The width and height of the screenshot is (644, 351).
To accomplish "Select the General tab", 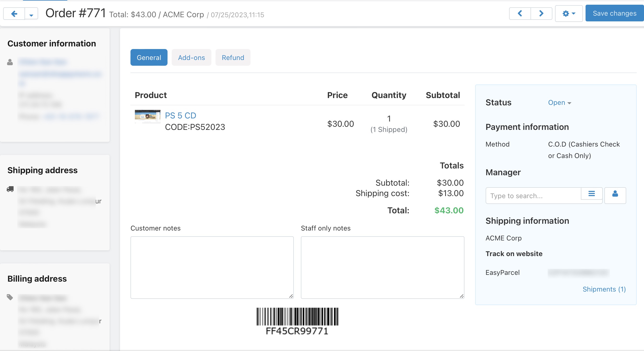I will 149,57.
